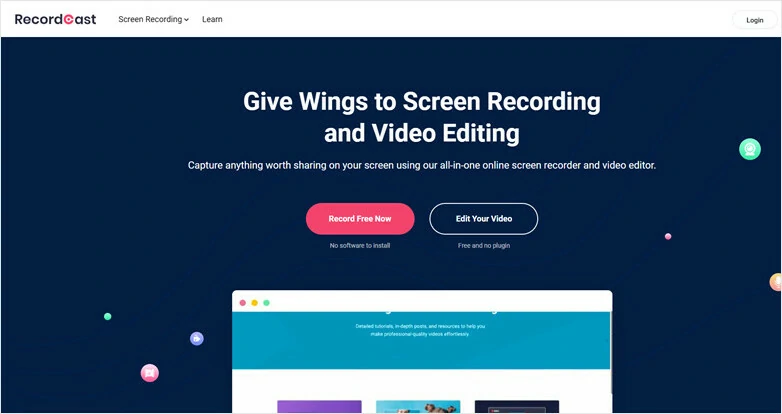Click the 'No software to install' text
782x414 pixels.
(x=360, y=245)
